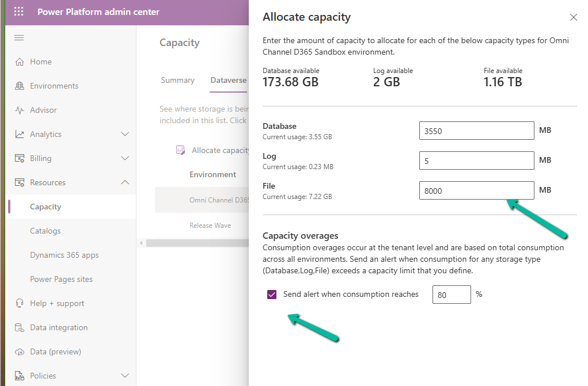The image size is (588, 386).
Task: Click the File capacity input field
Action: 476,190
